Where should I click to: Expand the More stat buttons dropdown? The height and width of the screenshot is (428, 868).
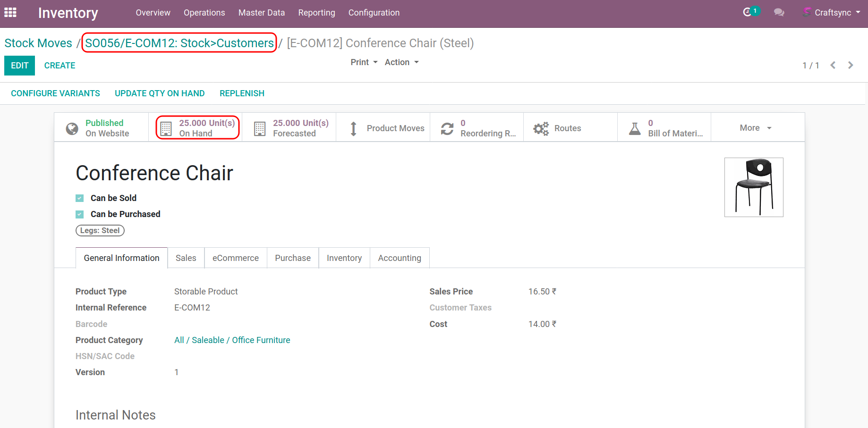tap(756, 128)
